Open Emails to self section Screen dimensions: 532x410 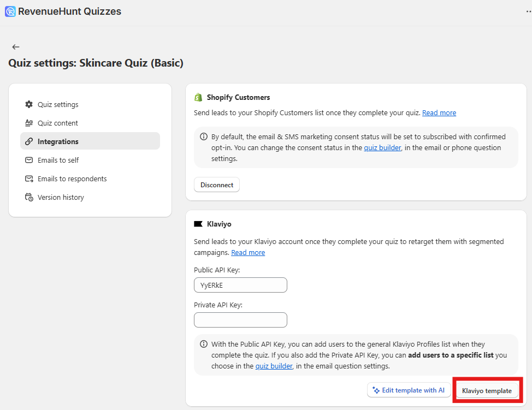coord(90,160)
